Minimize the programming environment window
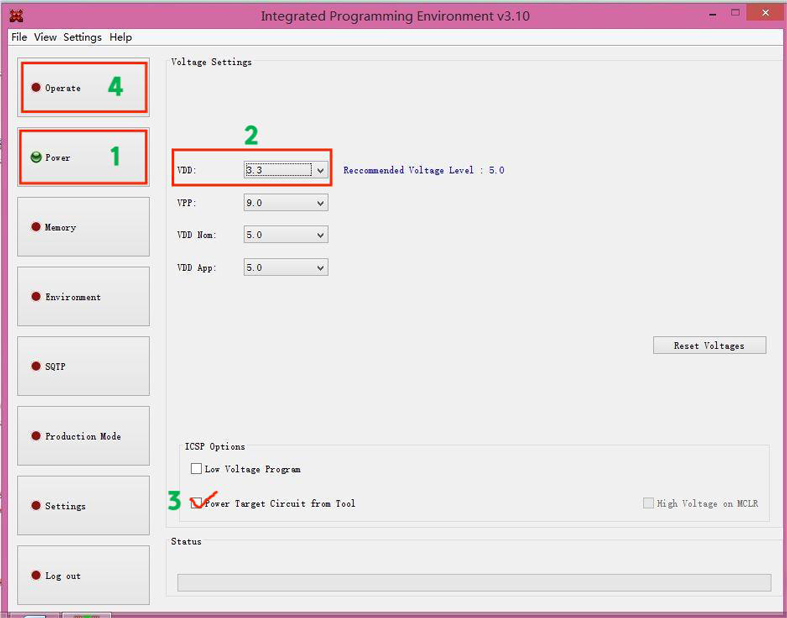Image resolution: width=787 pixels, height=618 pixels. (x=712, y=16)
